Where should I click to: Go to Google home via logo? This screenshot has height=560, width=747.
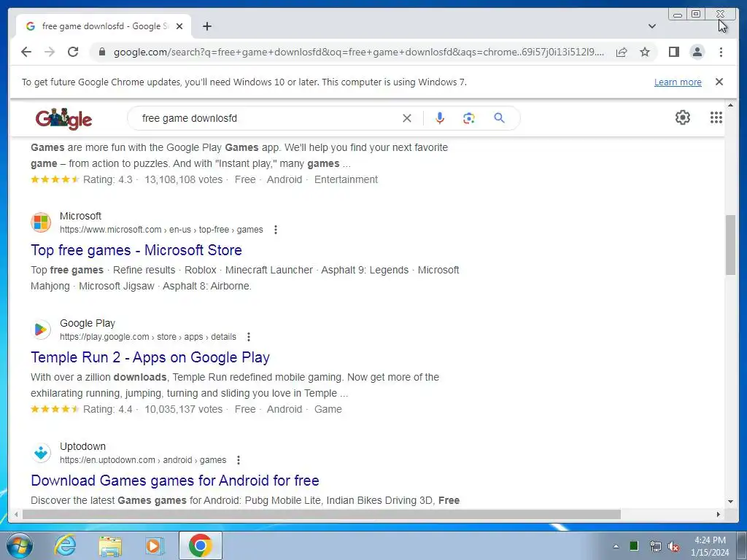click(64, 119)
